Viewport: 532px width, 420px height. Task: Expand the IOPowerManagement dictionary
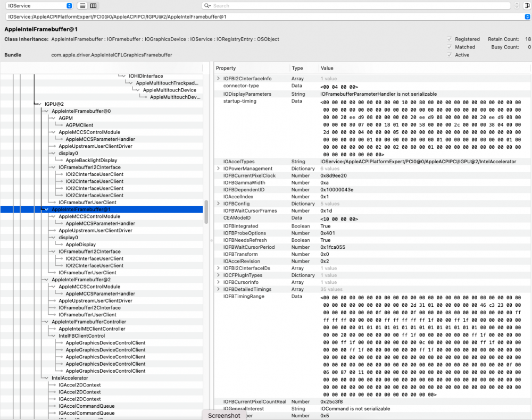pyautogui.click(x=218, y=169)
